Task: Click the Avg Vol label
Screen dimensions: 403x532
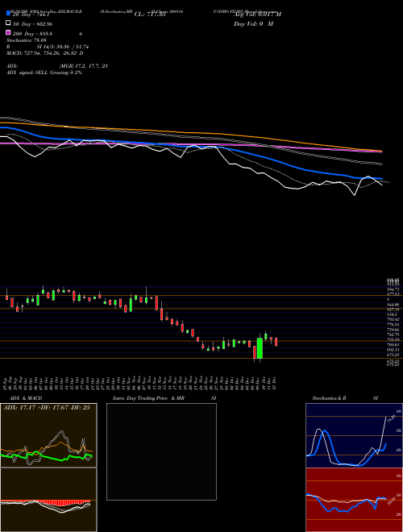Action: point(257,15)
